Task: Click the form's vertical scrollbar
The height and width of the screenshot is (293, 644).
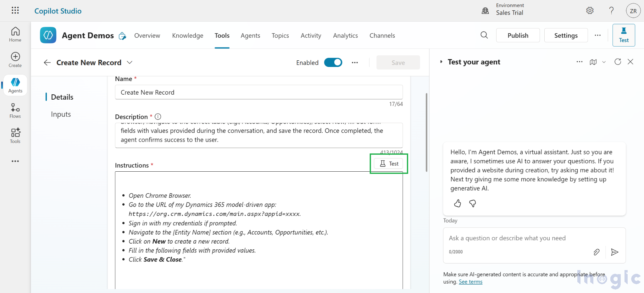Action: [426, 132]
